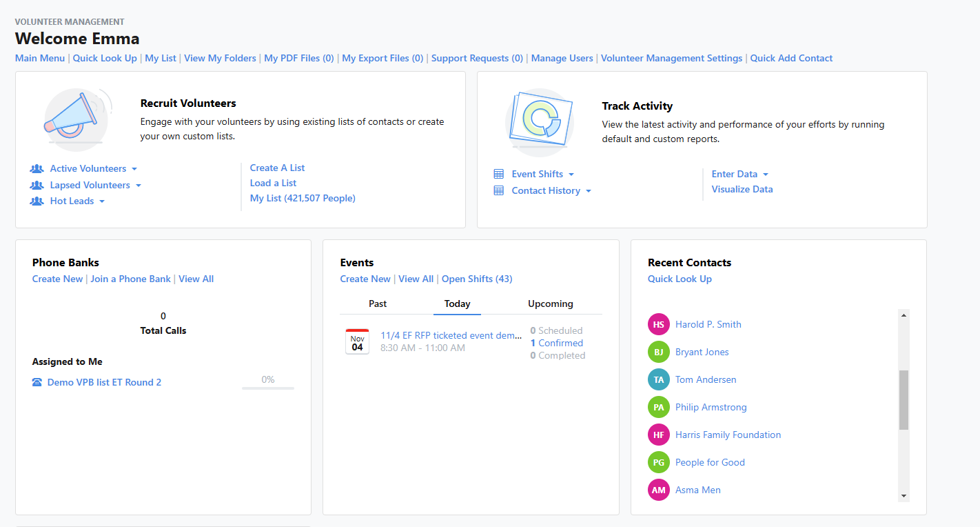Open Volunteer Management Settings
The image size is (980, 527).
672,58
